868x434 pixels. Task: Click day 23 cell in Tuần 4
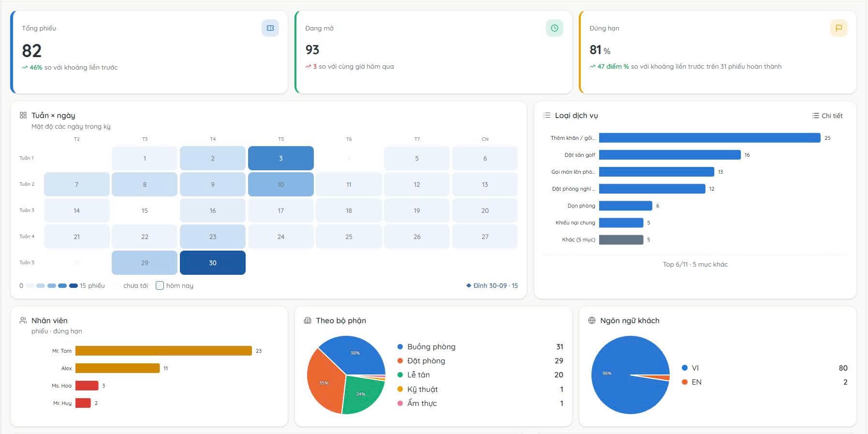click(x=213, y=237)
